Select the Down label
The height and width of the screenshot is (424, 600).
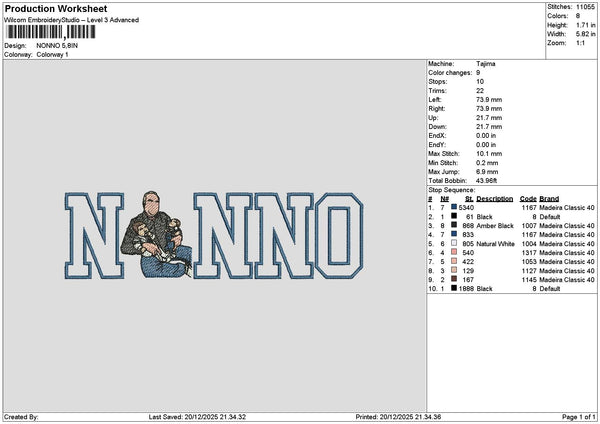[437, 127]
